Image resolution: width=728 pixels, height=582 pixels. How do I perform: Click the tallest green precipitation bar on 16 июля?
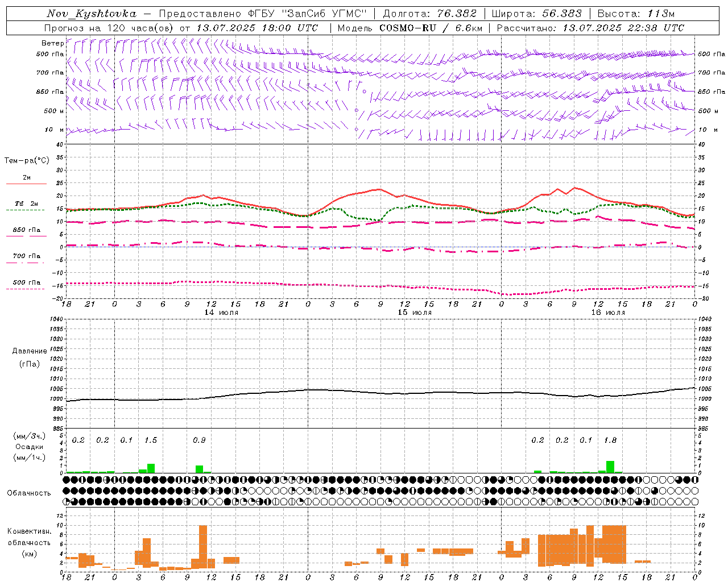click(x=610, y=467)
